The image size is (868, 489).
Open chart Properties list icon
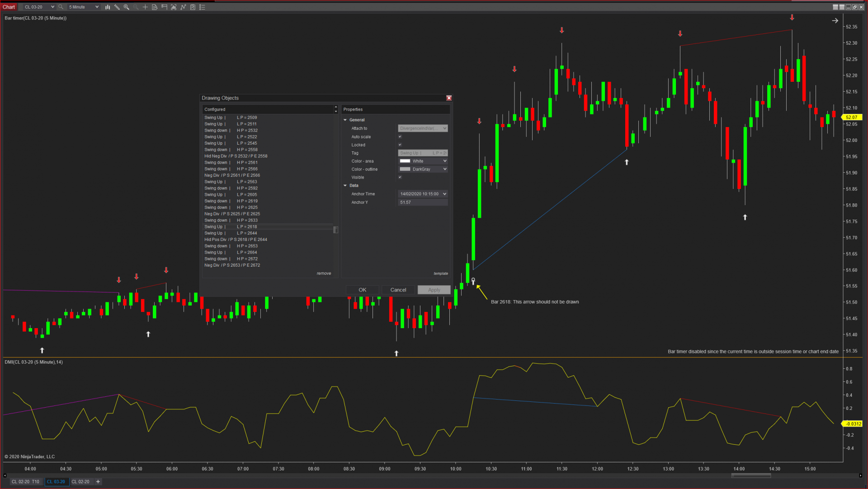(x=202, y=7)
